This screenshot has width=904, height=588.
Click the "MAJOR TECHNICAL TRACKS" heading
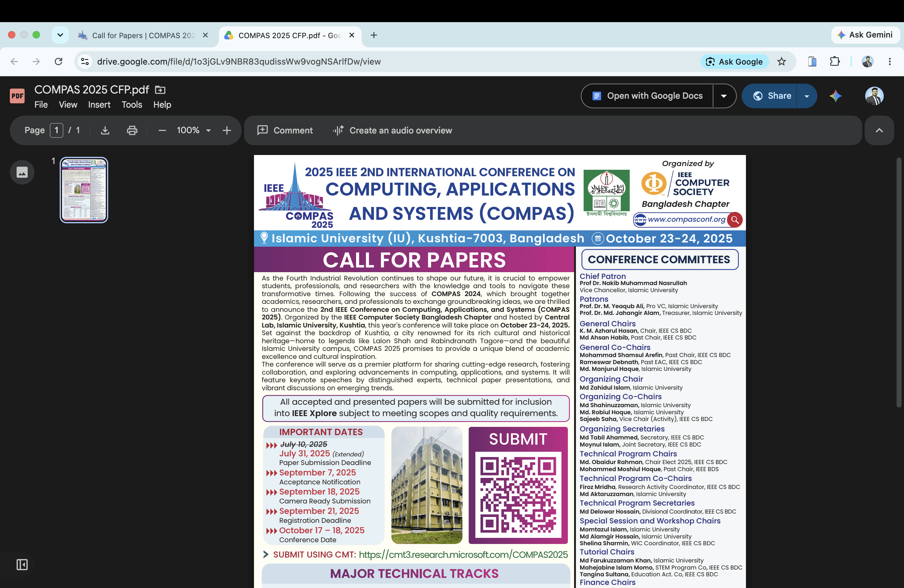pyautogui.click(x=414, y=574)
